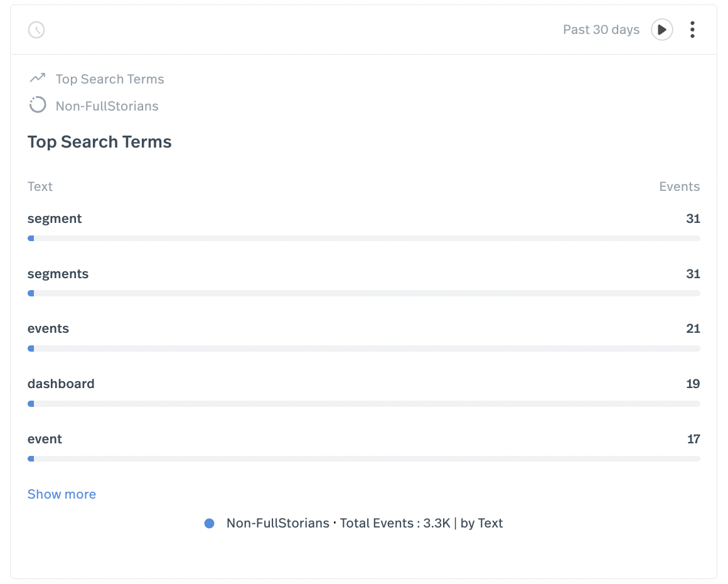Click the progress bar under 'segments'
Viewport: 728px width, 584px height.
[363, 293]
